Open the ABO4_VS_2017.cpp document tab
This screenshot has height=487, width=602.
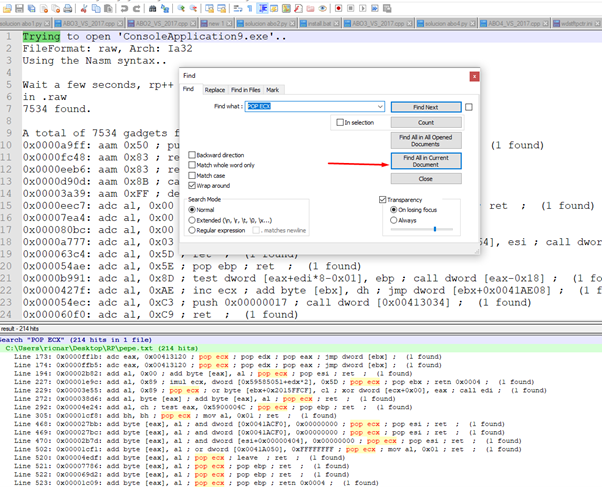point(514,23)
